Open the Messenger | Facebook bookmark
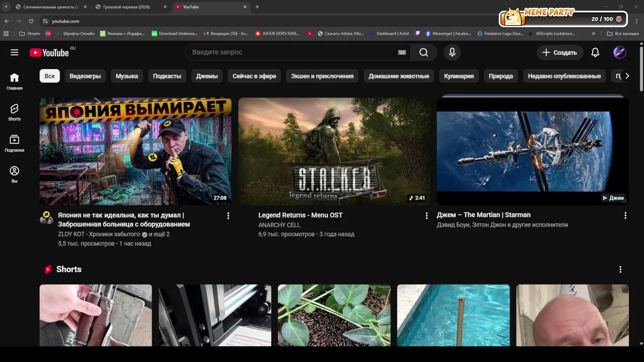644x362 pixels. (448, 34)
